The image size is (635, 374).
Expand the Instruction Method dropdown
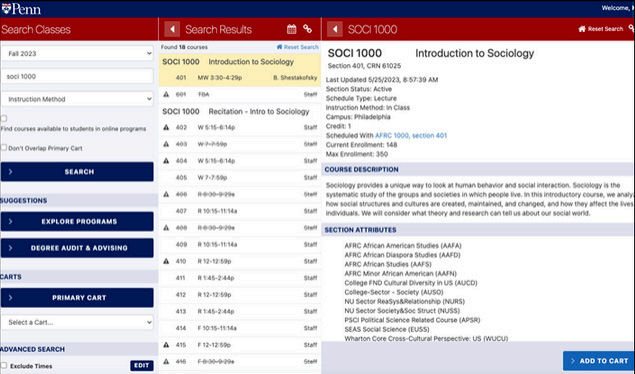tap(77, 99)
